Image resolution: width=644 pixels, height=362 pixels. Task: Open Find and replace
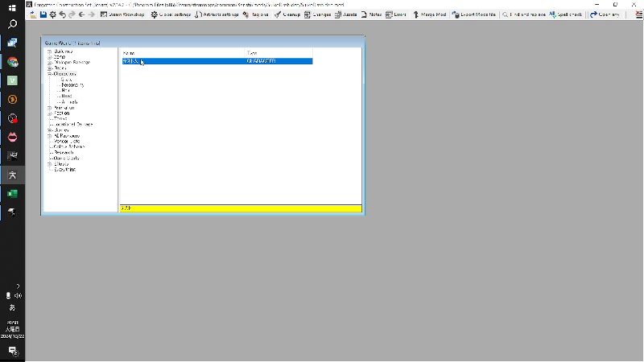(524, 14)
